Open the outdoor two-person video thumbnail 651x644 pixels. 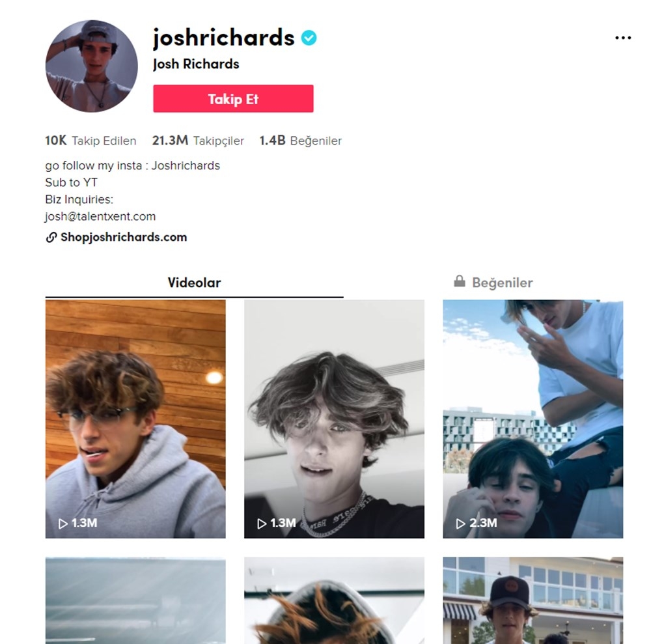click(533, 419)
